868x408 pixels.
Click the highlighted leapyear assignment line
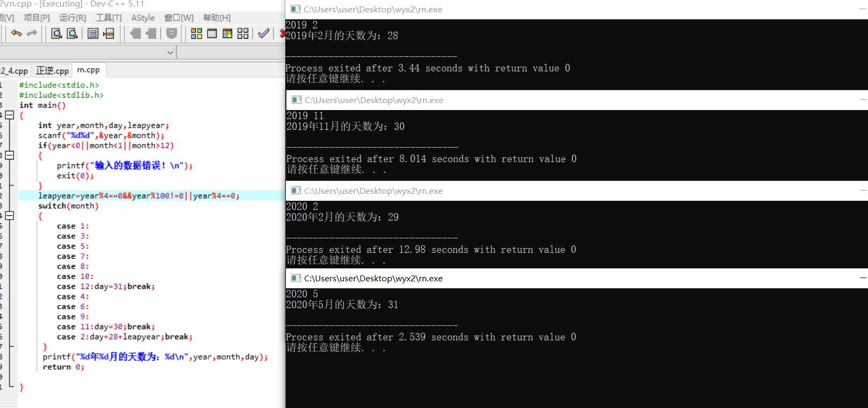pyautogui.click(x=139, y=195)
